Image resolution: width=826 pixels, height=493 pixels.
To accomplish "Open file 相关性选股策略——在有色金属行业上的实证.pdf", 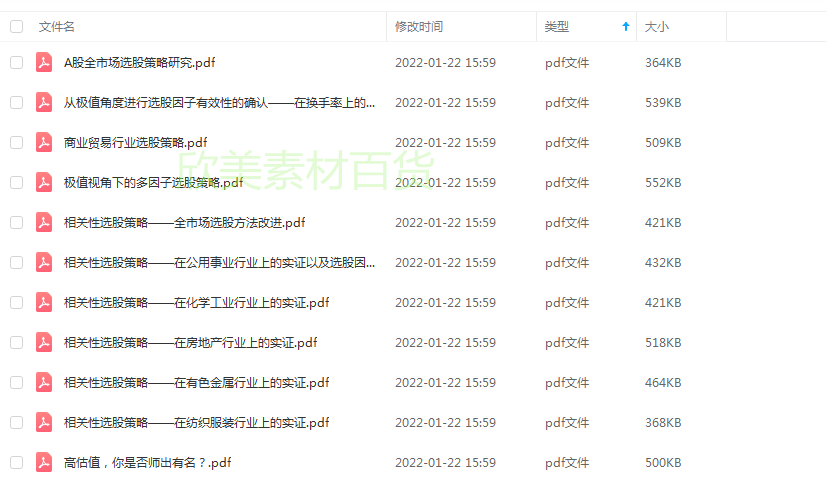I will click(196, 383).
